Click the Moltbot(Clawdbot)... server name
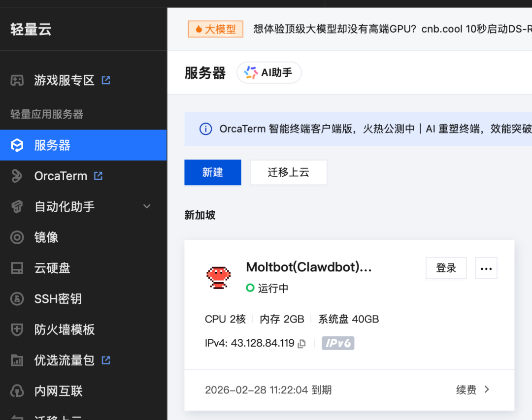Viewport: 532px width, 420px height. (x=309, y=267)
